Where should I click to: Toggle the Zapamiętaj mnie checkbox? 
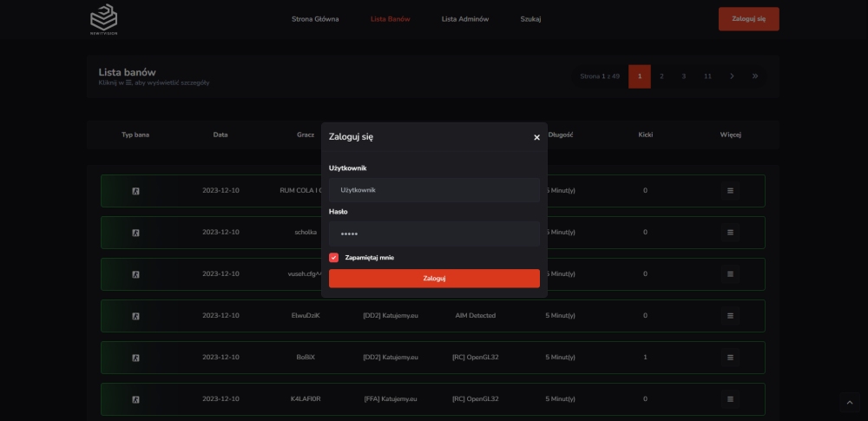click(x=334, y=258)
